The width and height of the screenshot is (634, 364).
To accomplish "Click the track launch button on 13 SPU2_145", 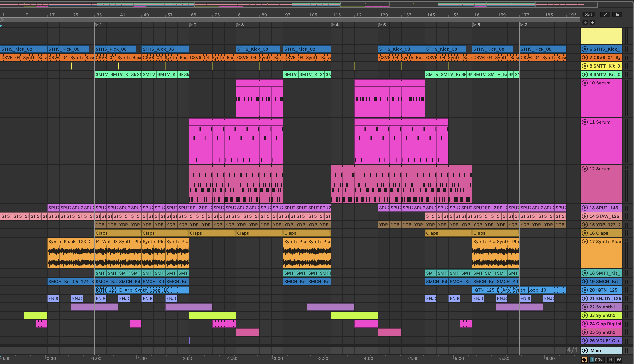I will tap(585, 208).
